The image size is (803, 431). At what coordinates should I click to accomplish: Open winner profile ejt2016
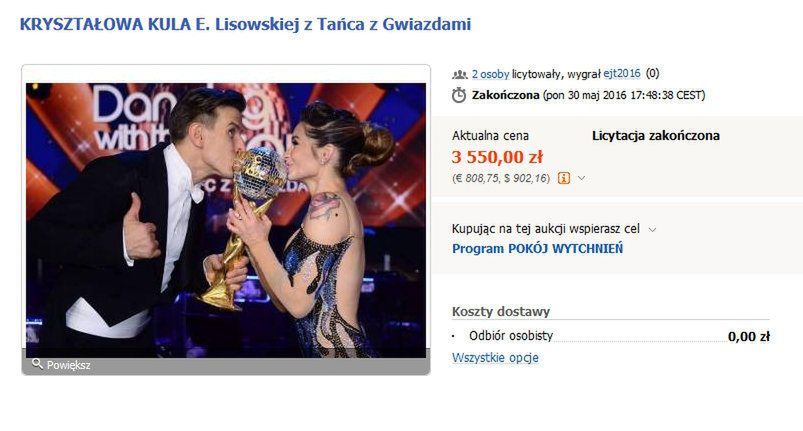point(622,74)
